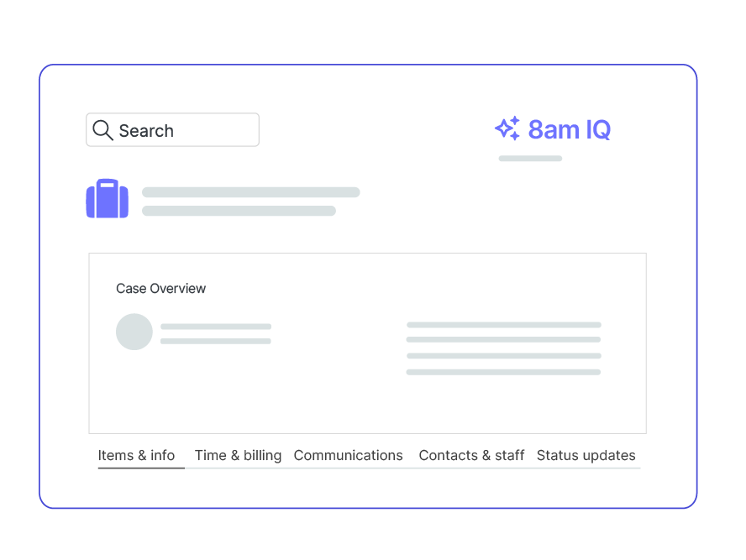This screenshot has width=746, height=560.
Task: Open the 8am IQ assistant label
Action: 569,129
